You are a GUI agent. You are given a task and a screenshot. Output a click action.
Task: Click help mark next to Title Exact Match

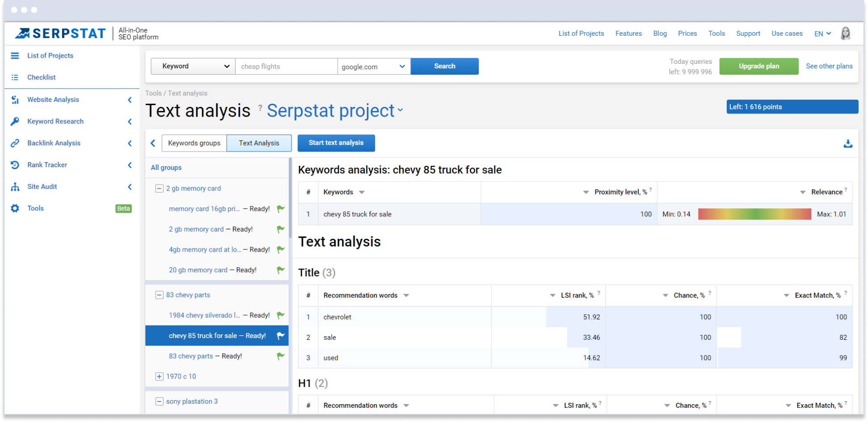[846, 293]
